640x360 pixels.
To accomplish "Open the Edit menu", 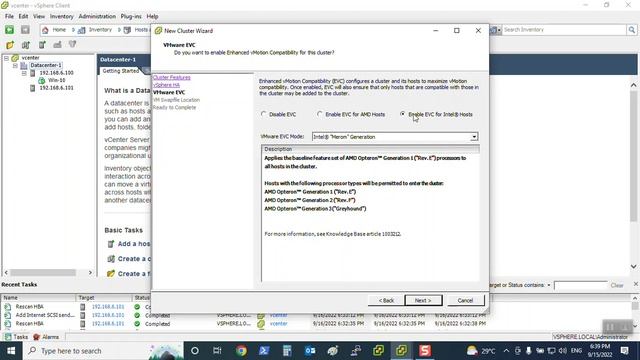I will (x=23, y=16).
